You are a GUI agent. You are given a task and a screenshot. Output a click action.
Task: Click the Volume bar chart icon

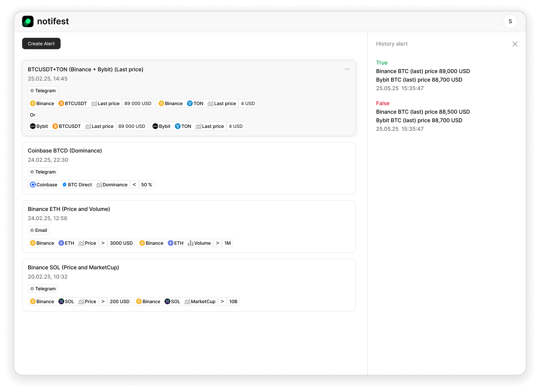coord(190,243)
